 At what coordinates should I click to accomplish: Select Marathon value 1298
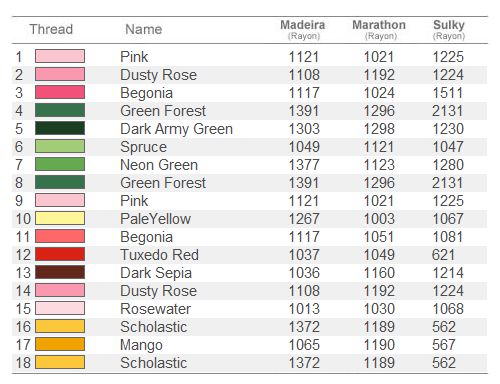click(x=379, y=129)
